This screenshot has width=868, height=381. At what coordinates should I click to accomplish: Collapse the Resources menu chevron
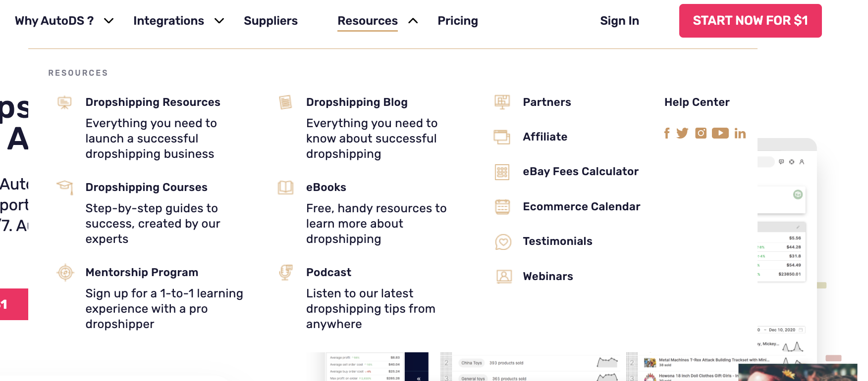pos(413,21)
